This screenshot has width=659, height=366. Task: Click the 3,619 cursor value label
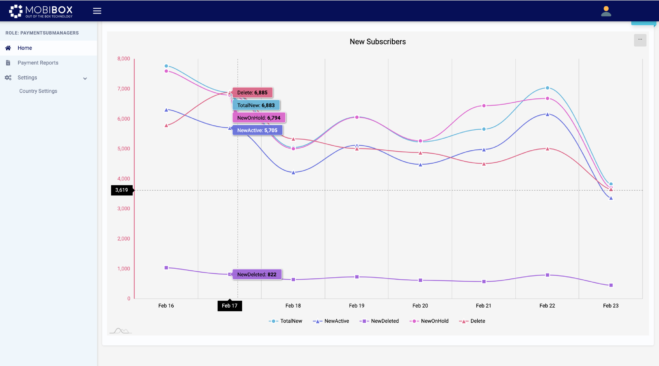(x=122, y=190)
